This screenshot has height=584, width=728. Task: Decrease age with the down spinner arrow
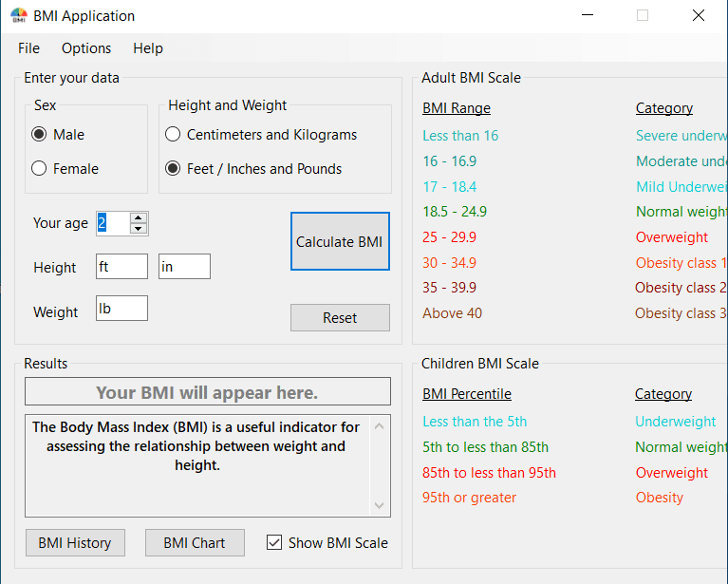coord(139,229)
